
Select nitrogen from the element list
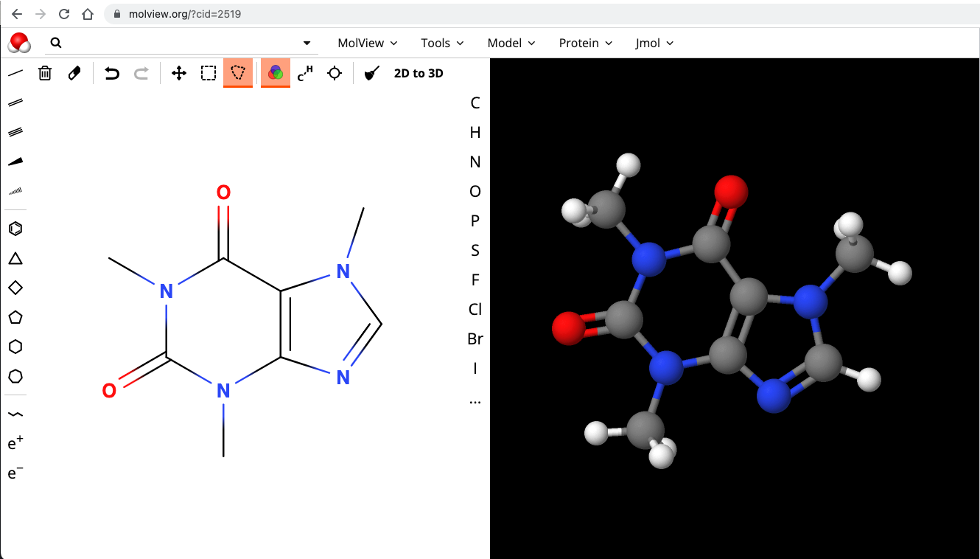point(475,162)
